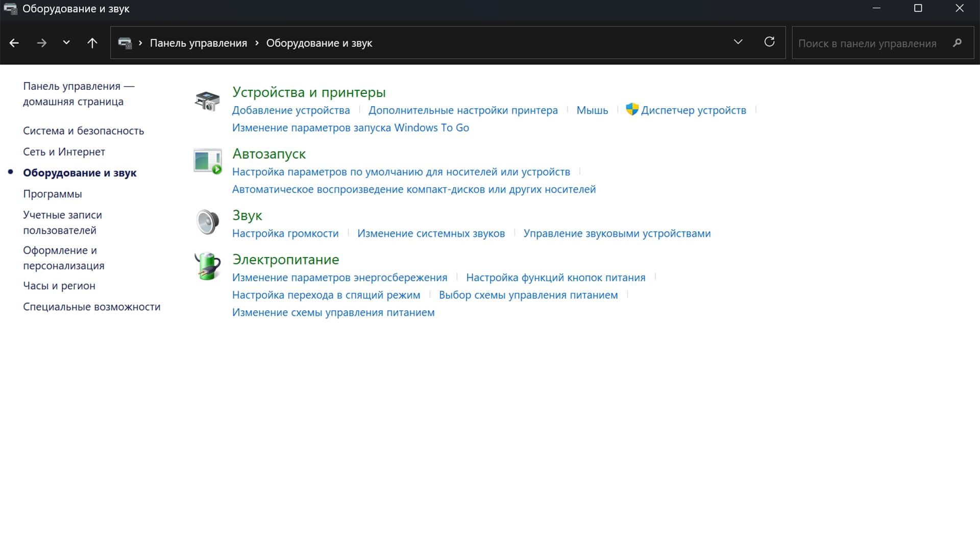Click the Back arrow navigation button
This screenshot has width=980, height=551.
coord(14,43)
